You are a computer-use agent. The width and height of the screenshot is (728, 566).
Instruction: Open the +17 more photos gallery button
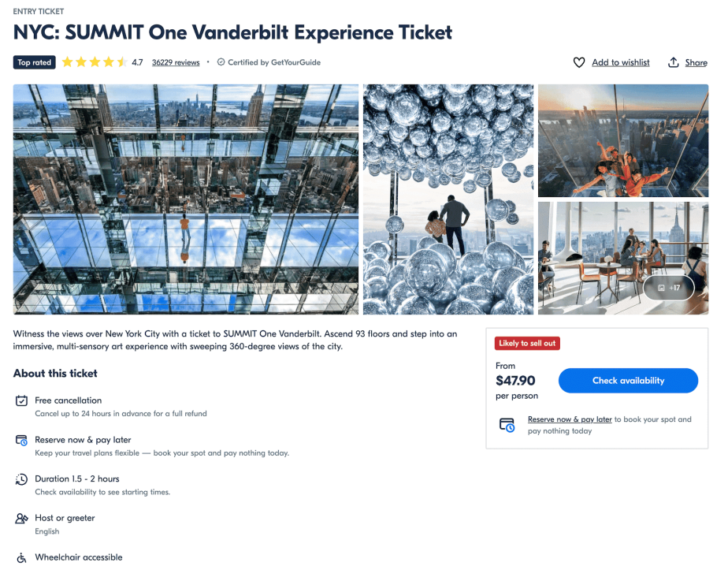(x=668, y=288)
